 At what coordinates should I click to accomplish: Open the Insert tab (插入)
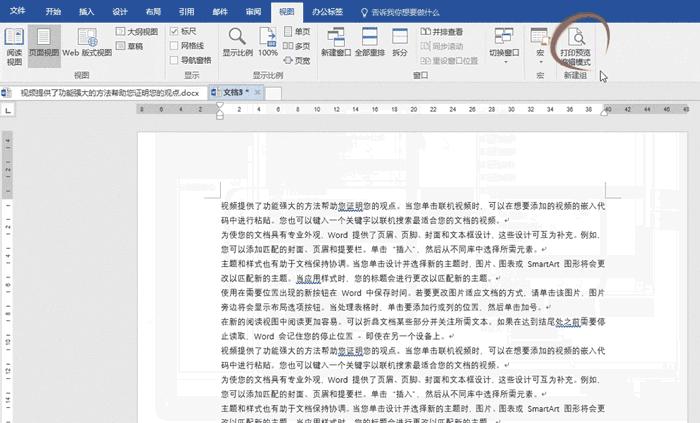point(87,12)
